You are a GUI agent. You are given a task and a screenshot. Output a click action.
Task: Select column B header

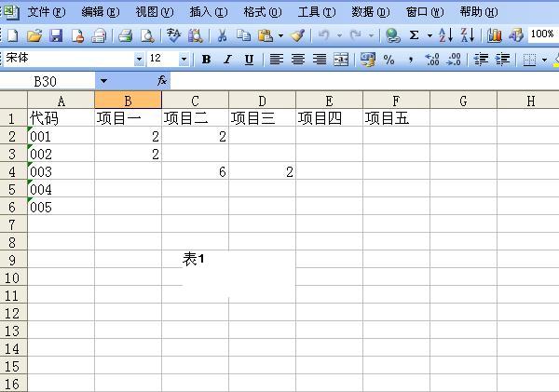[x=128, y=101]
